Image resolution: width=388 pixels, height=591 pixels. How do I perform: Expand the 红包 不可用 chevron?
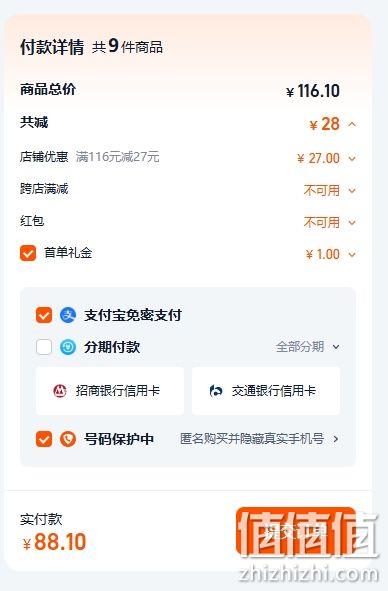(352, 223)
